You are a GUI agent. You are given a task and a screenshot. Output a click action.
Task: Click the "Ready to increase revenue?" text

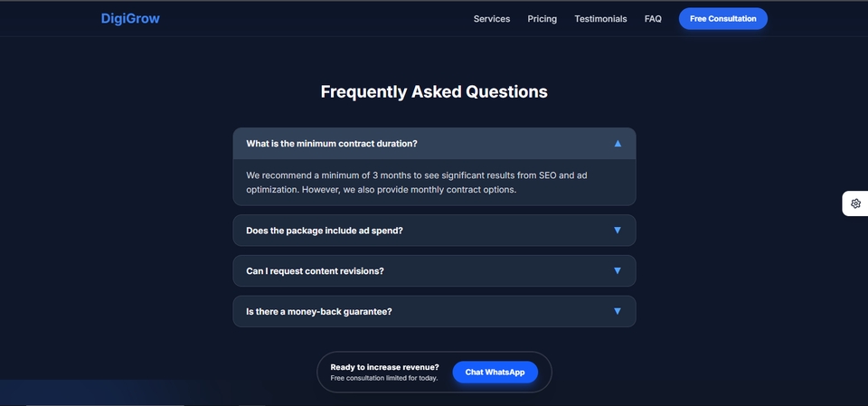[384, 367]
